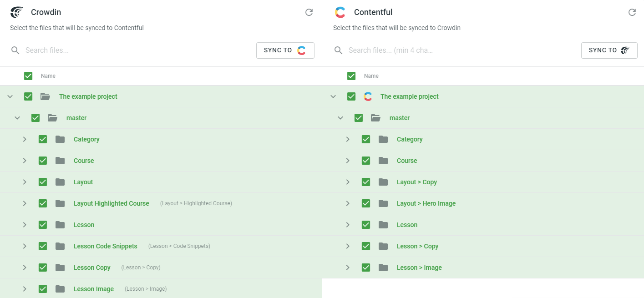
Task: Expand the Contentful Category folder
Action: 348,139
